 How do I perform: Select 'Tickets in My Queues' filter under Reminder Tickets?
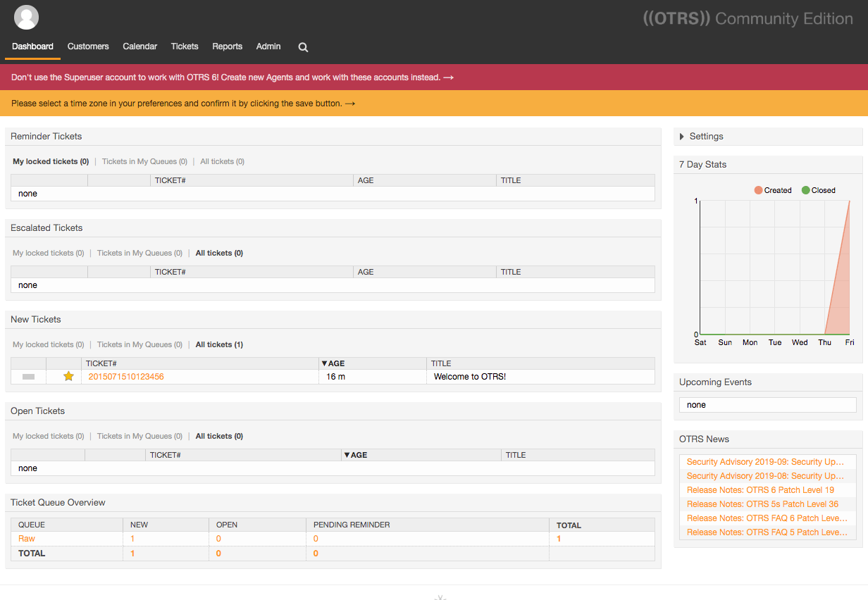[144, 161]
